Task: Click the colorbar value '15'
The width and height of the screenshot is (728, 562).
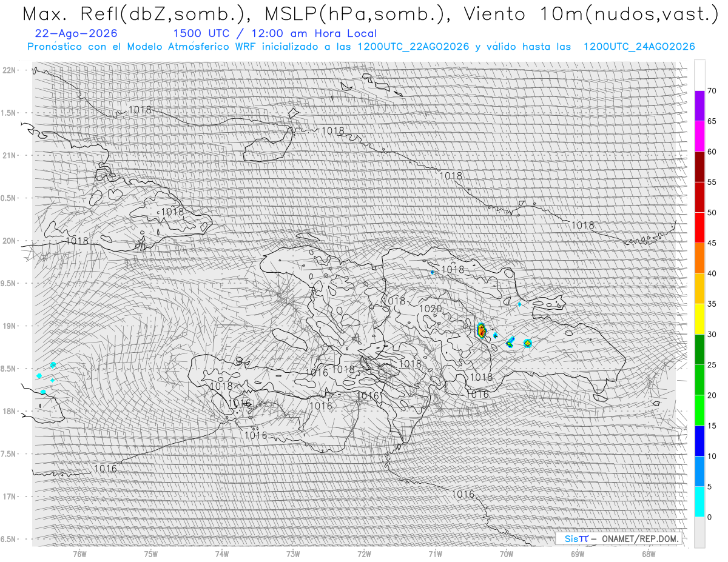Action: pyautogui.click(x=712, y=426)
